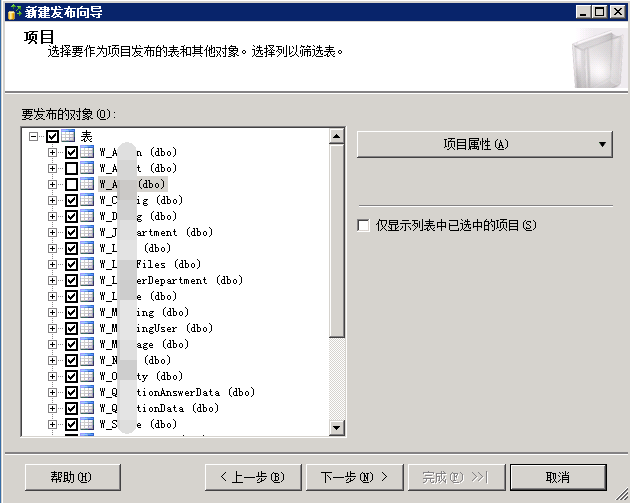Go back with the 上一步 button
630x503 pixels.
(x=252, y=476)
